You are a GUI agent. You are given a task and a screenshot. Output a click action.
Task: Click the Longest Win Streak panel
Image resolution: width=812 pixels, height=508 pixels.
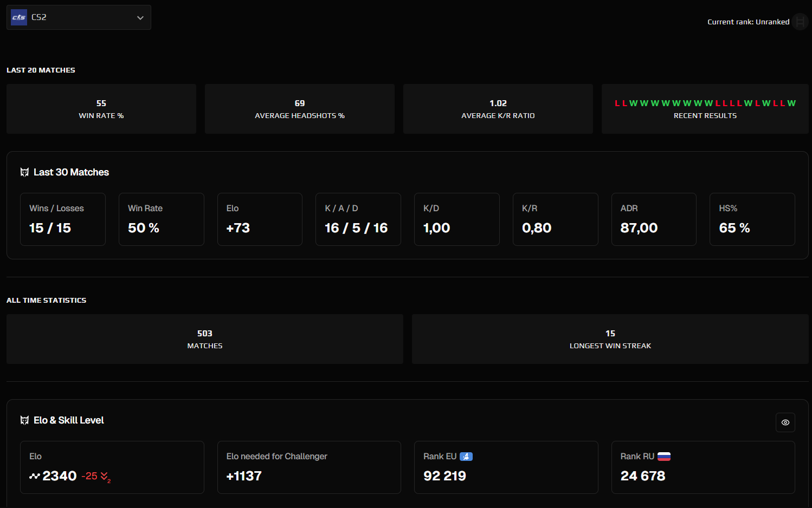[x=610, y=339]
